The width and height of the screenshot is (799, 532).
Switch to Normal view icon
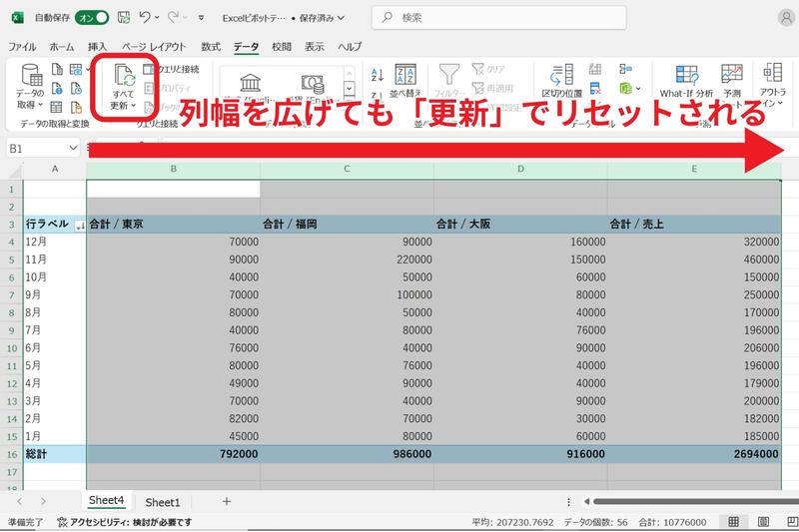[x=733, y=522]
